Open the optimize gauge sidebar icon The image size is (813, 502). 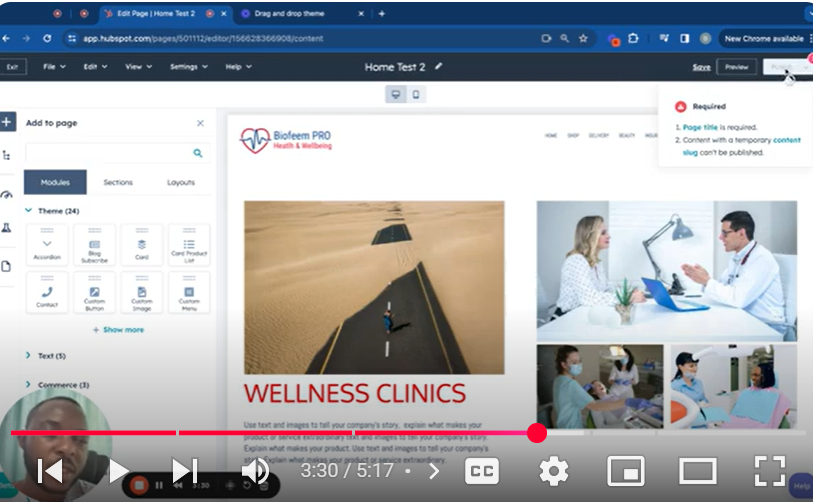tap(6, 195)
